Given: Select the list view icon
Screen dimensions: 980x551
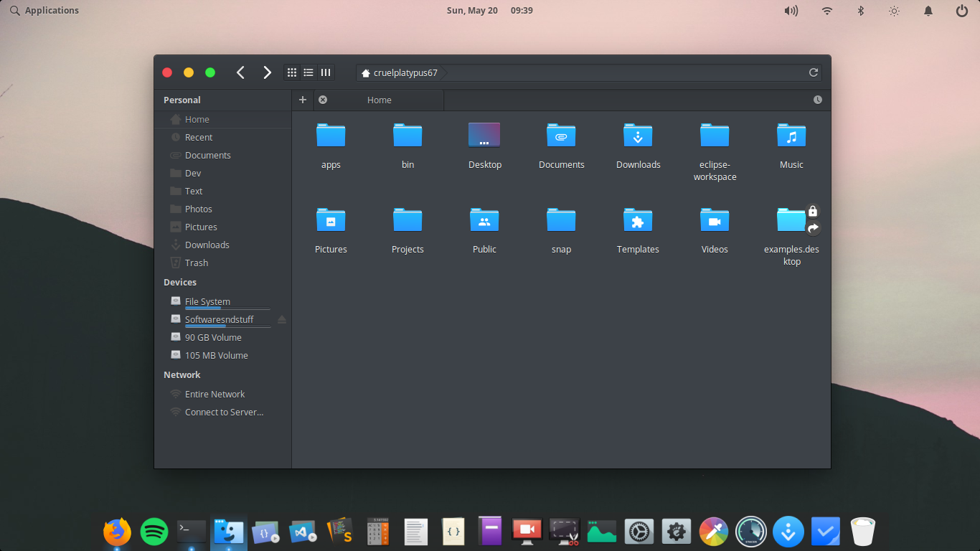Looking at the screenshot, I should pyautogui.click(x=308, y=72).
